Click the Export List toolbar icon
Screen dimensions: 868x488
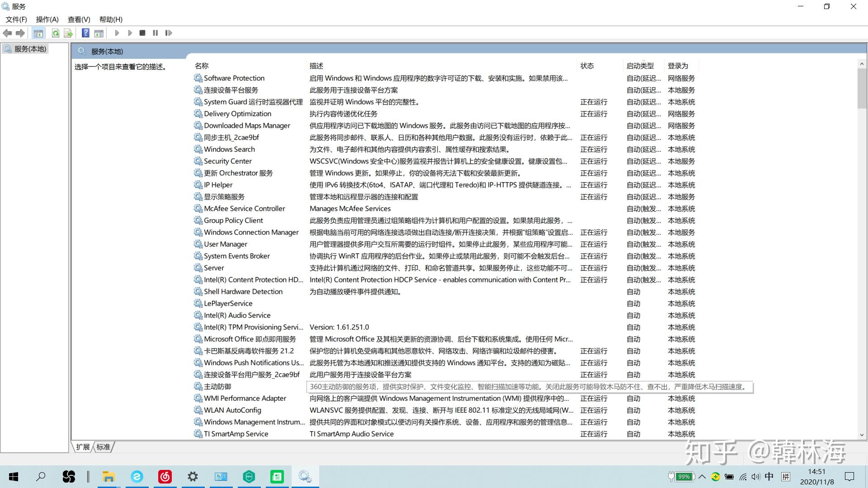tap(68, 33)
